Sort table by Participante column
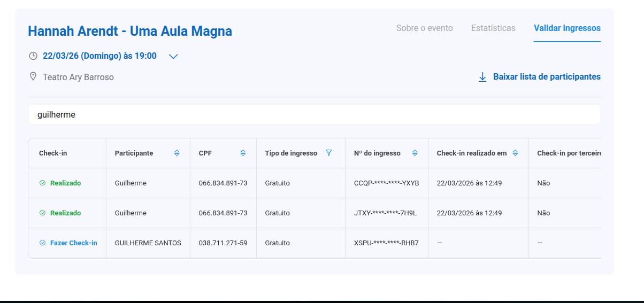Viewport: 644px width, 303px height. point(177,153)
